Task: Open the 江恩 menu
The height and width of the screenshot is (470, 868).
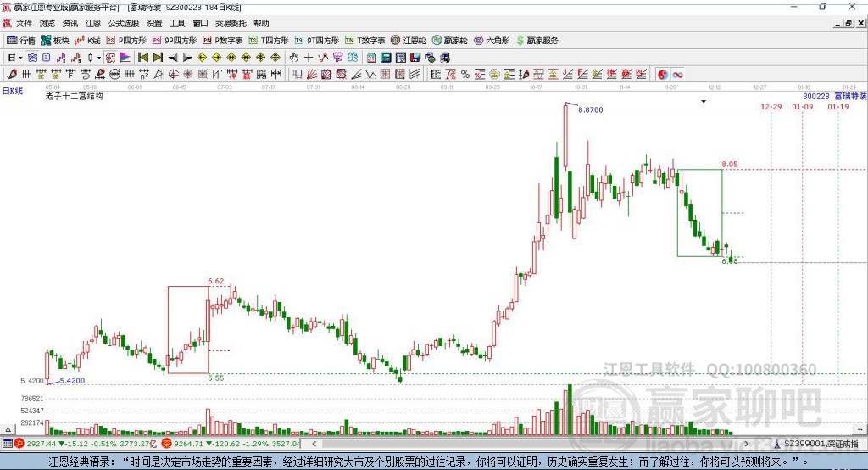Action: (x=93, y=23)
